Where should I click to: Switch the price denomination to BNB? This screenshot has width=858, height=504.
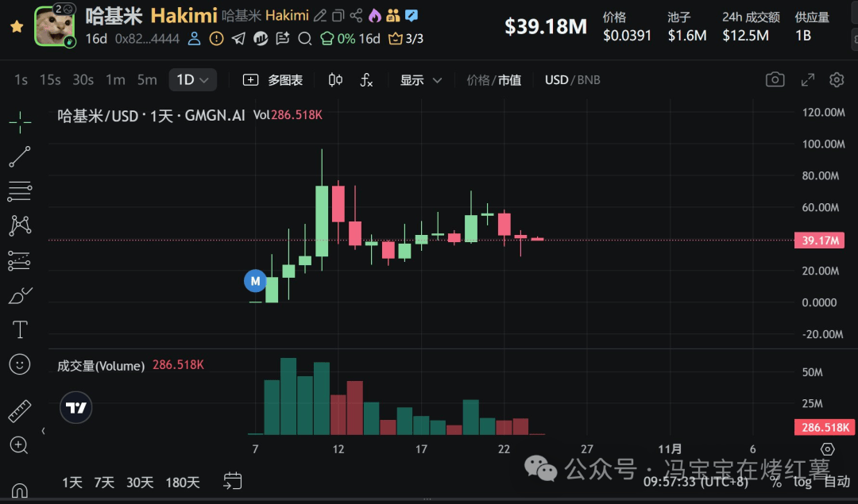[x=589, y=80]
